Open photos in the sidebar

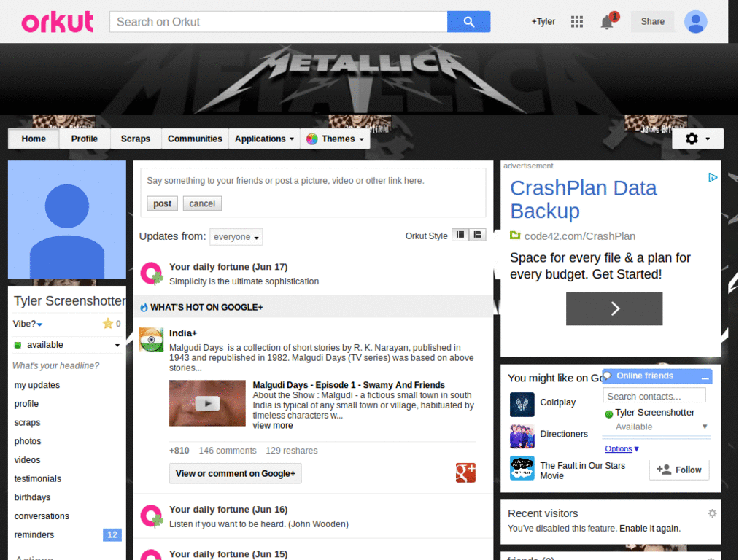point(28,441)
